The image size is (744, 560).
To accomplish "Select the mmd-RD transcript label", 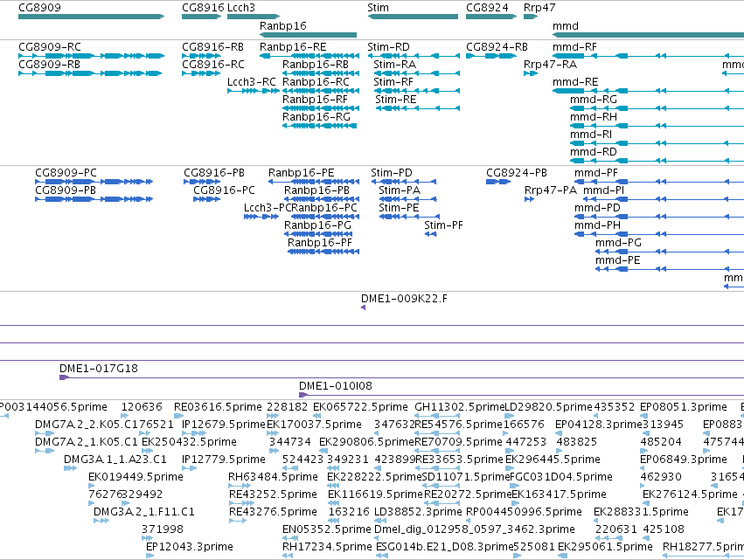I will point(594,152).
